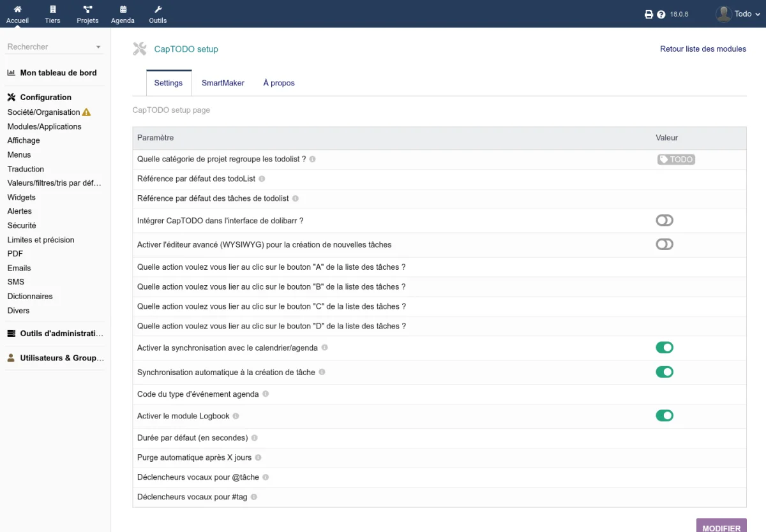Show info for Référence des tâches de todolist
This screenshot has width=766, height=532.
click(296, 199)
